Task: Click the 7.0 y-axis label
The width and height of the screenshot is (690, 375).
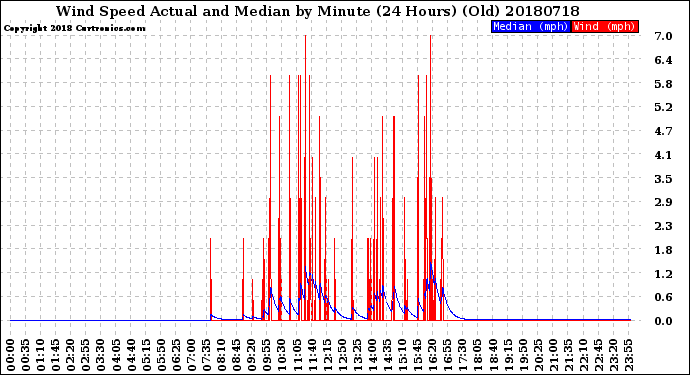Action: (x=663, y=36)
